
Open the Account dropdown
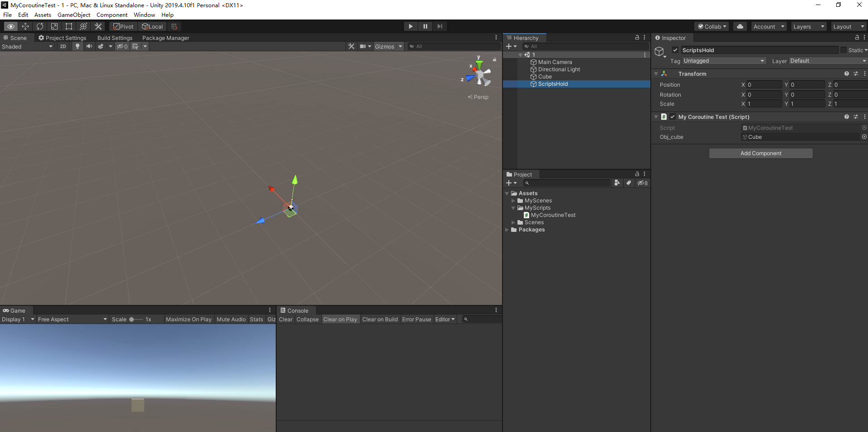[769, 26]
